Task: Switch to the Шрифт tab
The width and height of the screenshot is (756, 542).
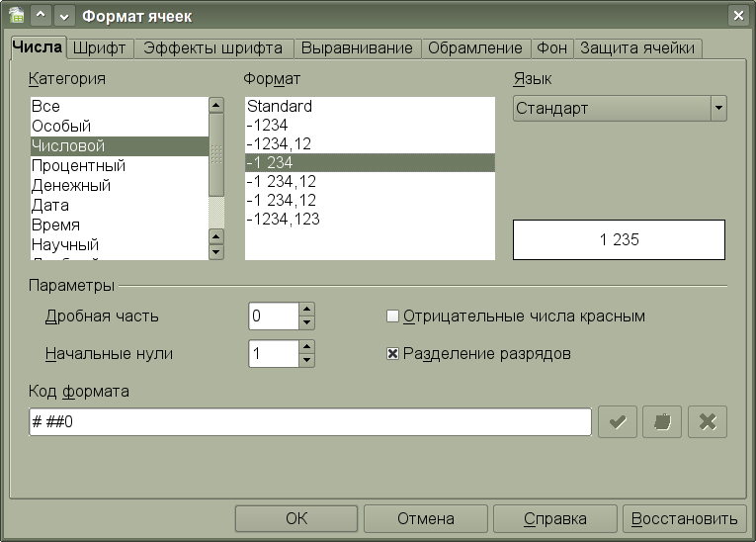Action: click(x=101, y=47)
